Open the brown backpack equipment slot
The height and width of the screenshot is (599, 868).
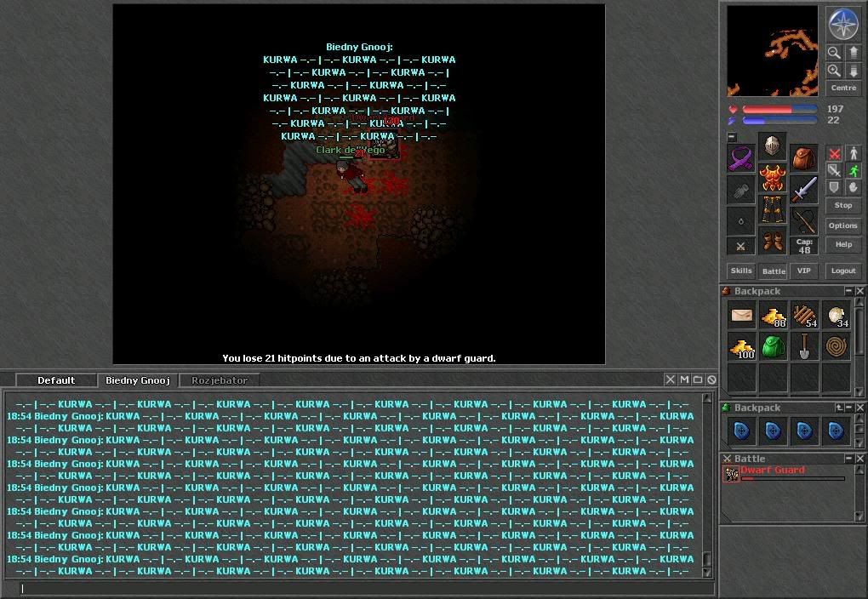click(804, 159)
